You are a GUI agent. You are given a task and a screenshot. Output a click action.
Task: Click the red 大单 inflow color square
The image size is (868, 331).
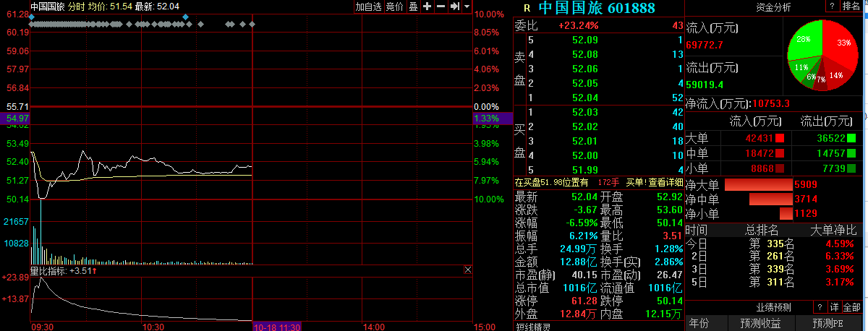point(780,138)
